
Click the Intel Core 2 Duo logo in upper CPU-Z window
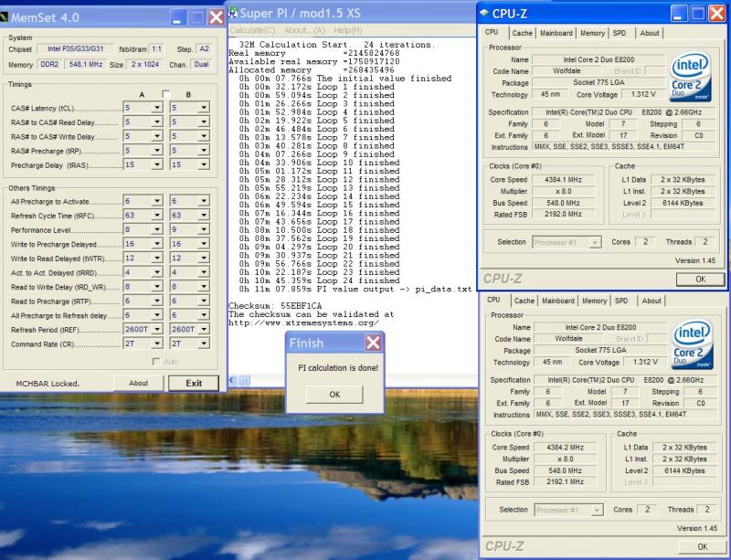coord(691,76)
